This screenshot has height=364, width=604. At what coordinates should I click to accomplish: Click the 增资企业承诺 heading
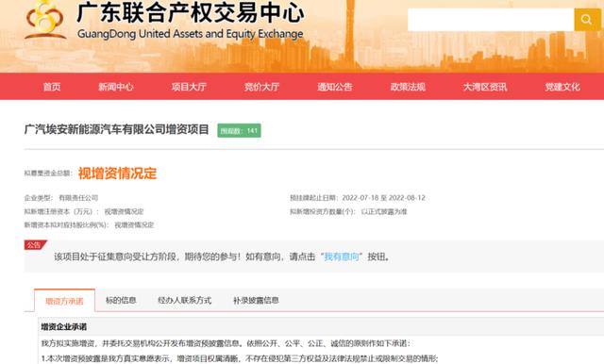point(64,326)
